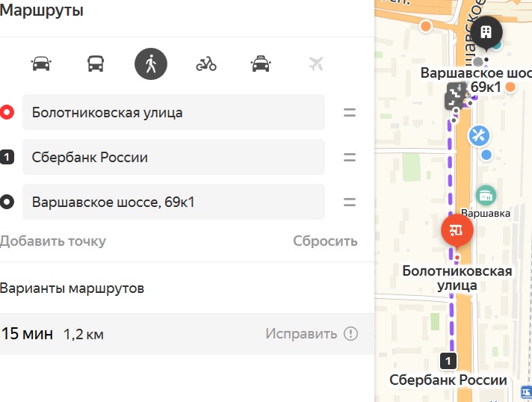Select the taxi route mode icon
The width and height of the screenshot is (532, 402).
tap(261, 64)
